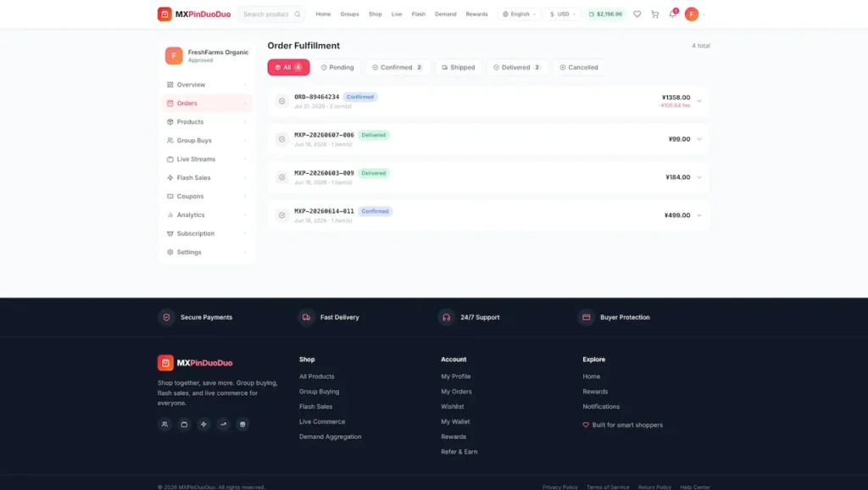Expand order ORD-89464234 details chevron
Screen dimensions: 868x490
tap(699, 102)
